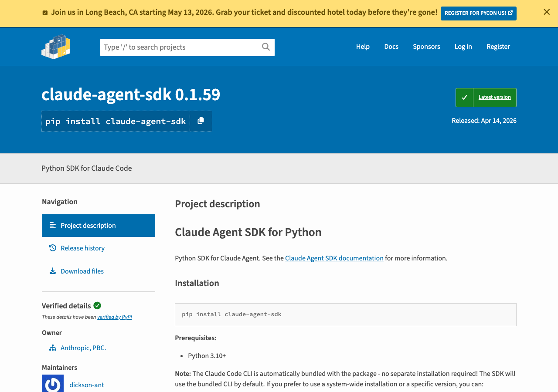The image size is (558, 392).
Task: Copy the pip install command
Action: pos(201,121)
